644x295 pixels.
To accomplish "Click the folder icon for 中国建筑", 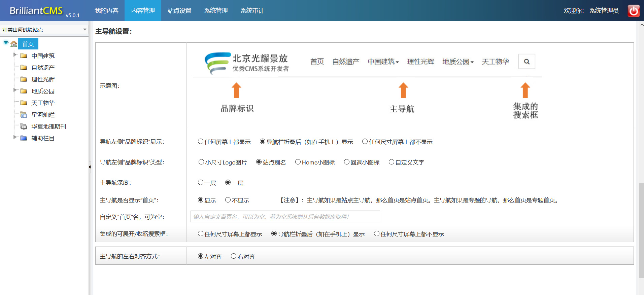I will [x=24, y=56].
